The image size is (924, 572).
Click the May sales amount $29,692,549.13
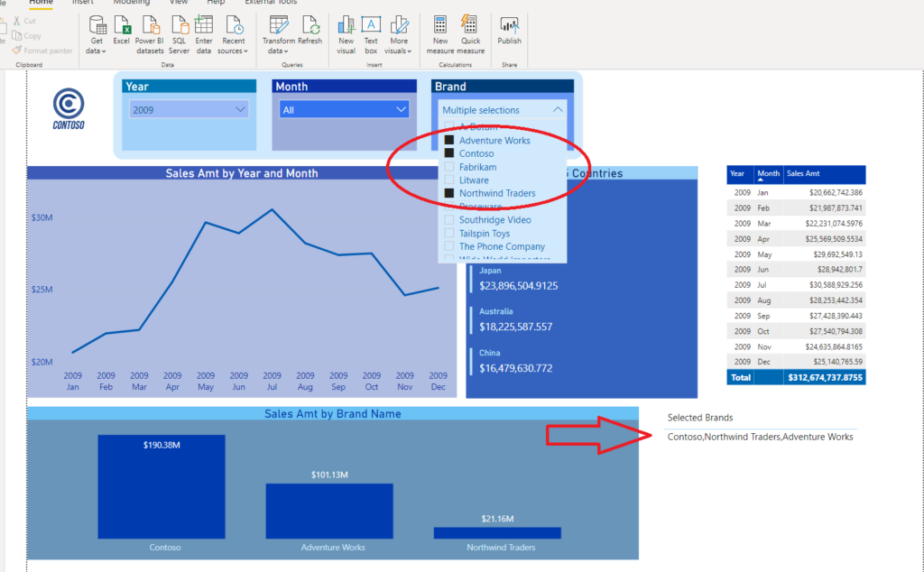click(838, 254)
